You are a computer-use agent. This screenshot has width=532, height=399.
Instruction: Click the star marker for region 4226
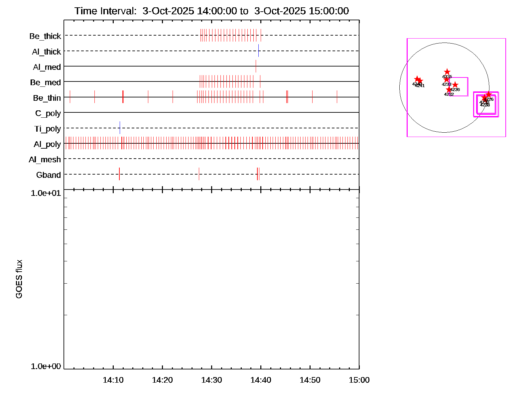[x=488, y=95]
